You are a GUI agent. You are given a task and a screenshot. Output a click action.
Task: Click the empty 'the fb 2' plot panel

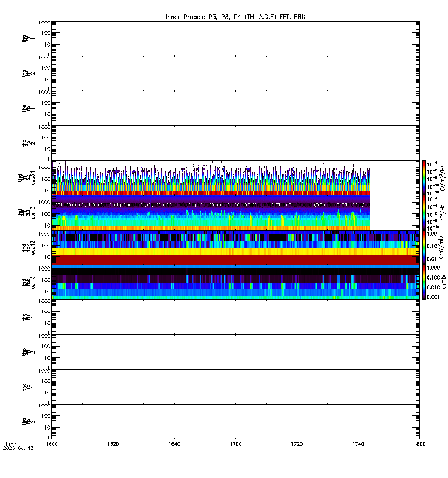click(x=235, y=422)
